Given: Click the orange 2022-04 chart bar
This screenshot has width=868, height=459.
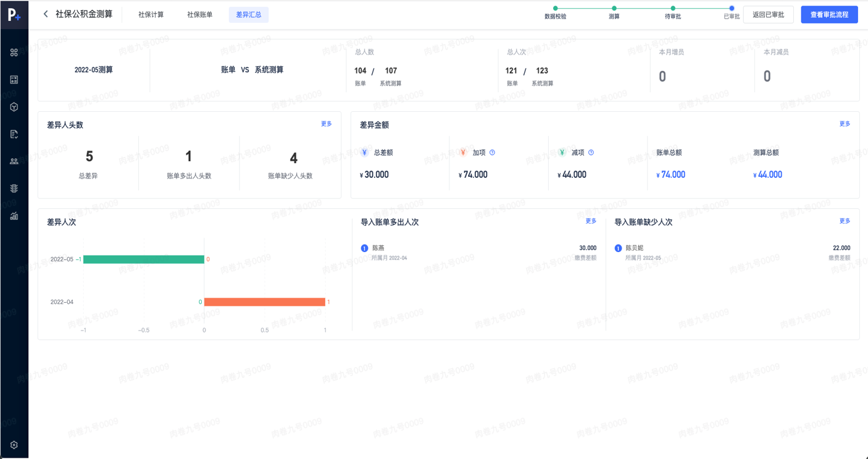Looking at the screenshot, I should click(x=264, y=302).
